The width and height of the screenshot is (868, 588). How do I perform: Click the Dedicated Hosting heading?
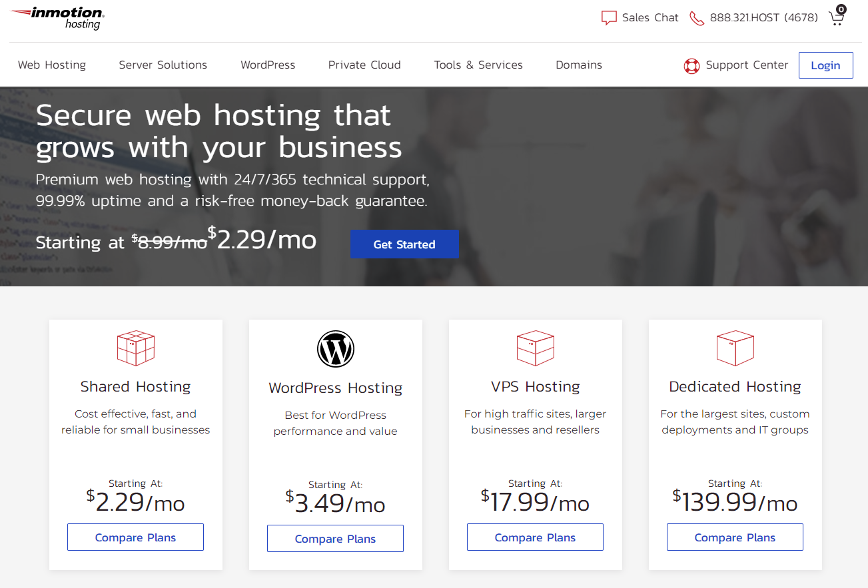click(x=735, y=387)
